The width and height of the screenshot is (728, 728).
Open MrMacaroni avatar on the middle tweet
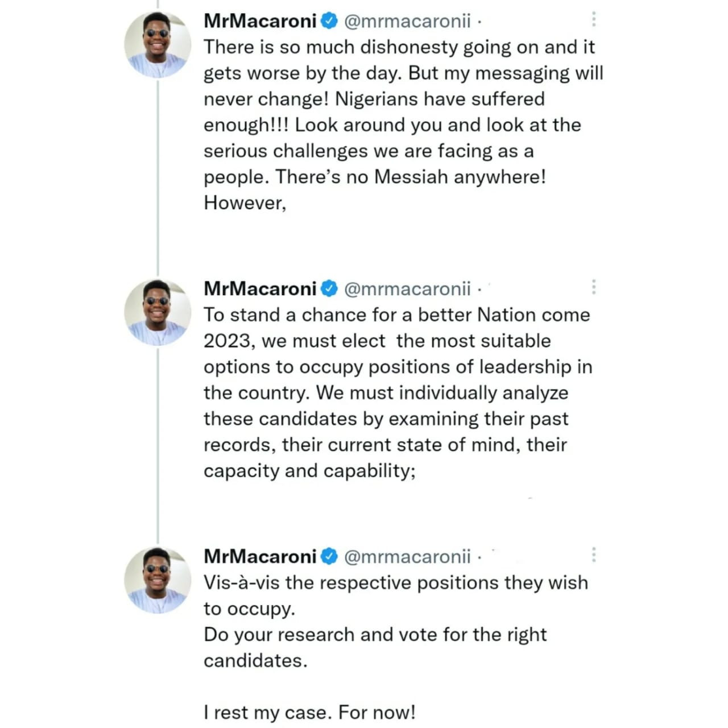pyautogui.click(x=158, y=312)
